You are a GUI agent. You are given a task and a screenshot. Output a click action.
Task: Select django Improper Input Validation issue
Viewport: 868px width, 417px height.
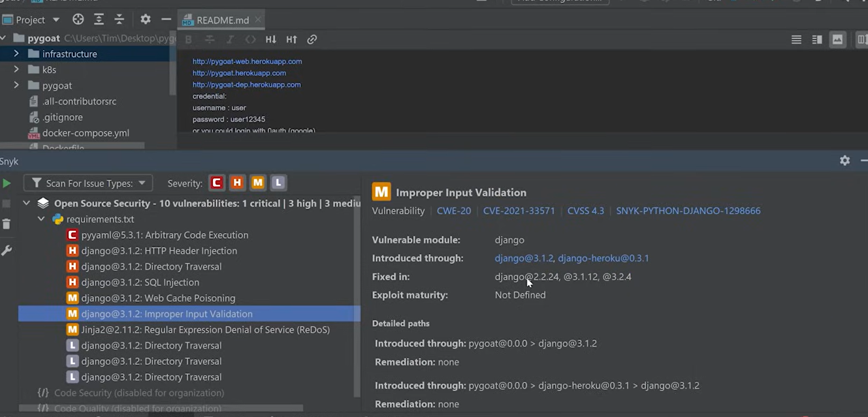pos(189,314)
